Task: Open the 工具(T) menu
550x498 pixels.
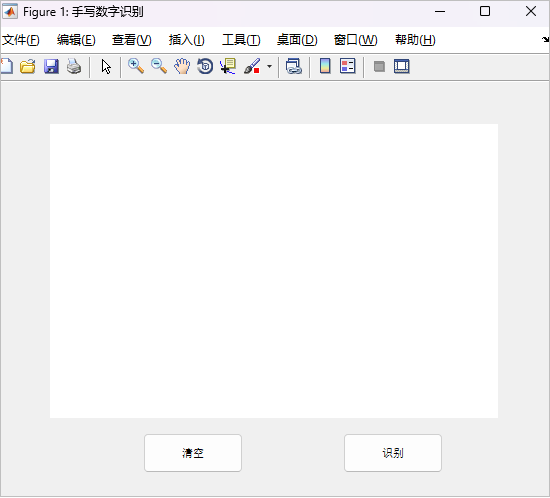Action: [241, 40]
